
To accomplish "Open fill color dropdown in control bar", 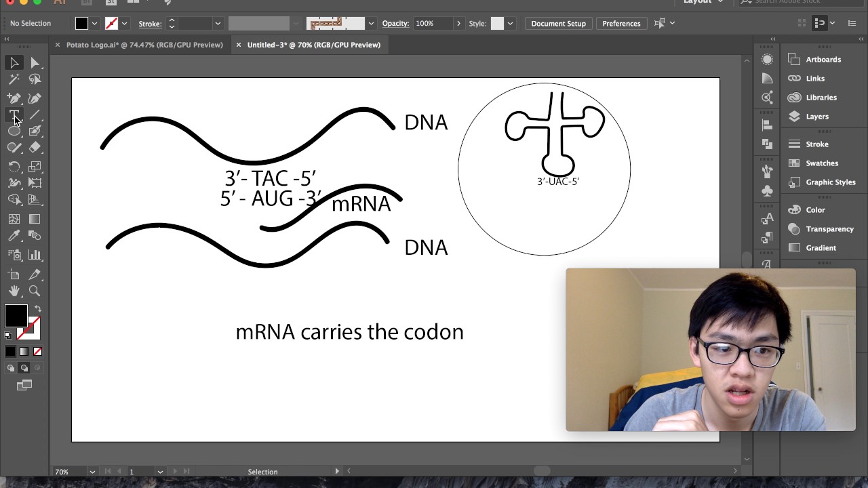I will tap(94, 24).
